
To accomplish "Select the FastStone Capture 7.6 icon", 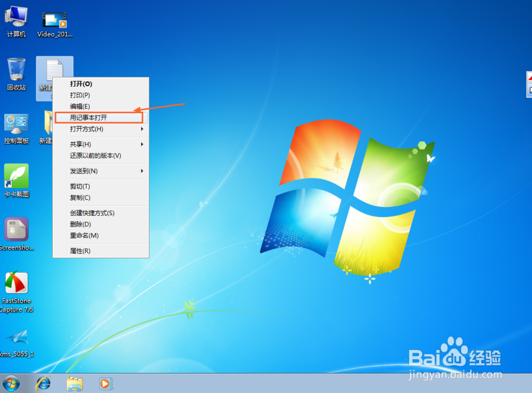I will 16,292.
